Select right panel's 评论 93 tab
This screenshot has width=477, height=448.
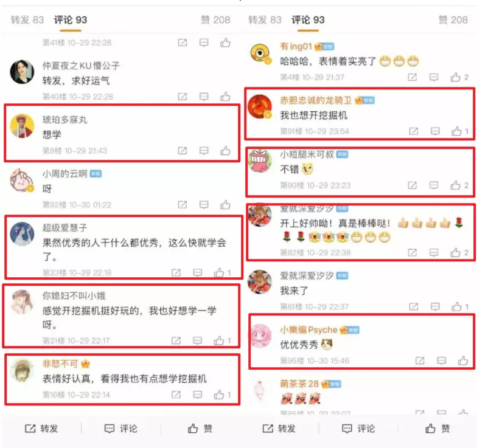click(x=308, y=20)
